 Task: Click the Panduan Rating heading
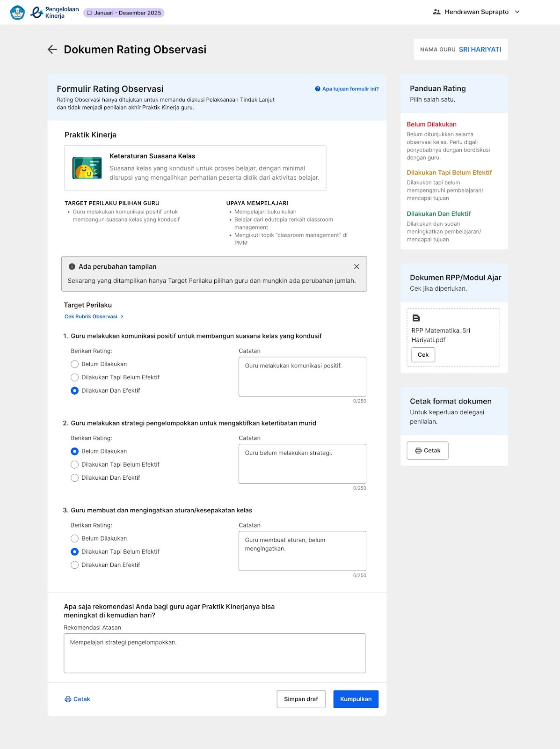click(438, 88)
